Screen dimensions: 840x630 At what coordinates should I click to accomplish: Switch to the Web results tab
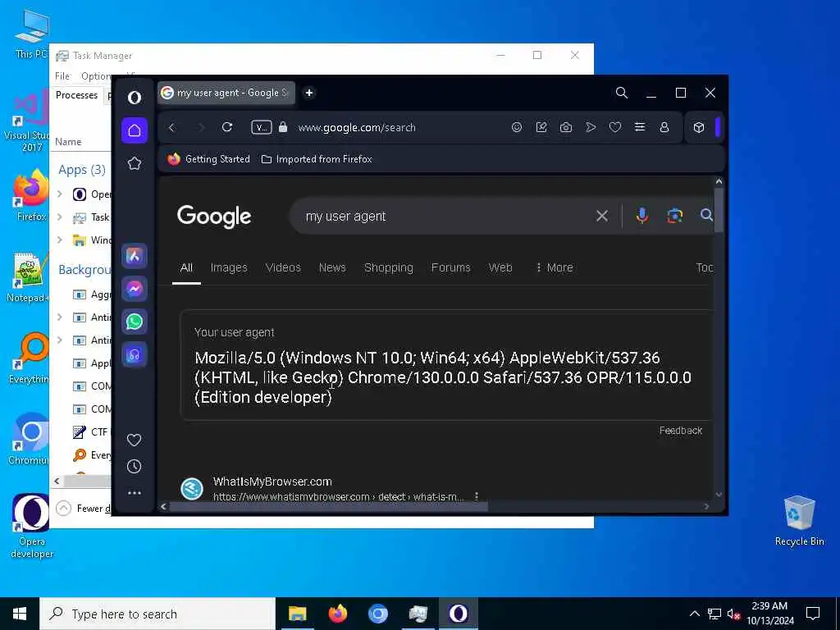pos(500,267)
